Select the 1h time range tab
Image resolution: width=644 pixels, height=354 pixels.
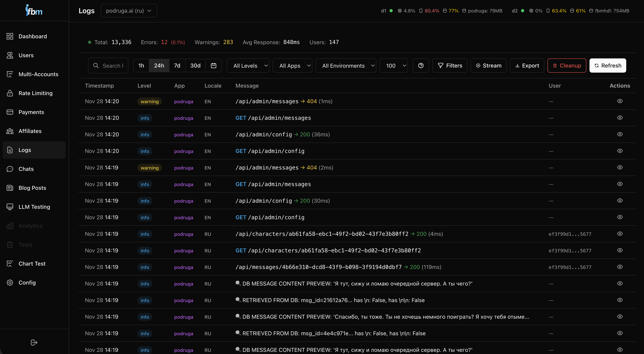141,66
